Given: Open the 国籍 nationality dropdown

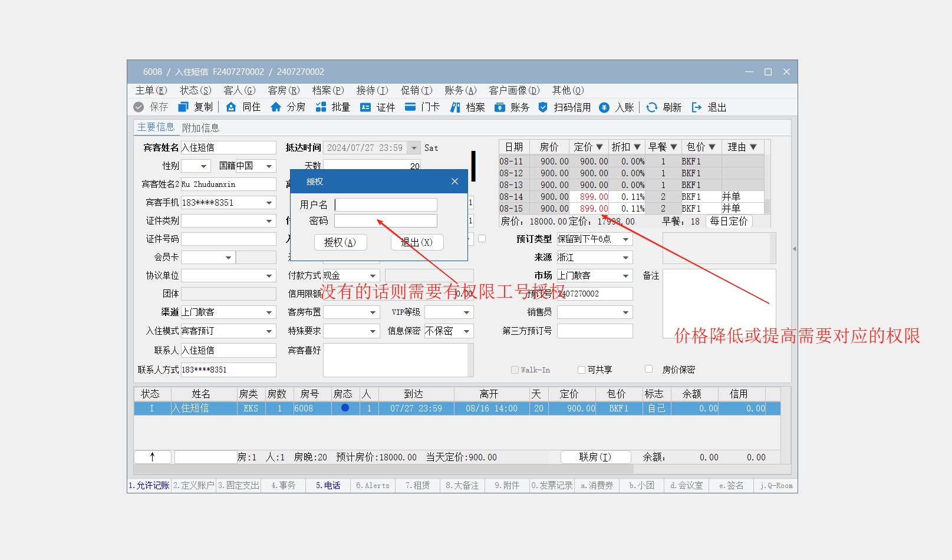Looking at the screenshot, I should [269, 166].
